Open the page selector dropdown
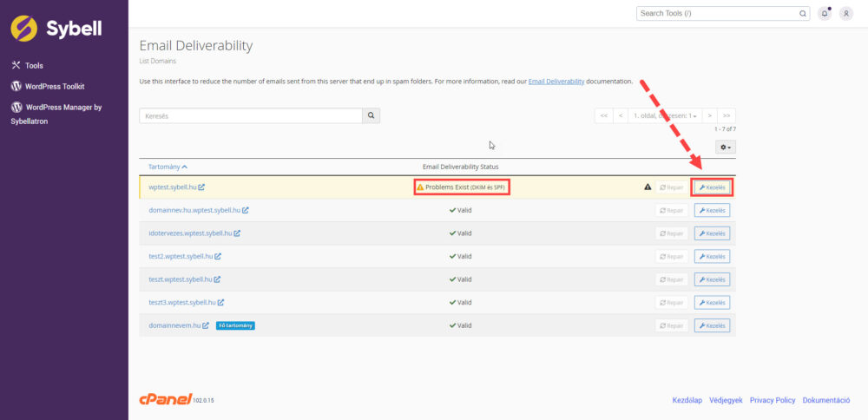868x420 pixels. click(665, 115)
